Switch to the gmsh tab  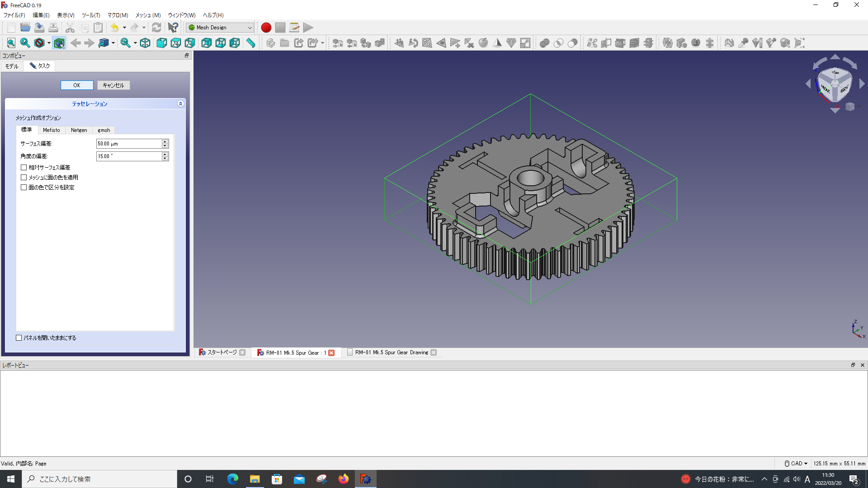pyautogui.click(x=104, y=130)
